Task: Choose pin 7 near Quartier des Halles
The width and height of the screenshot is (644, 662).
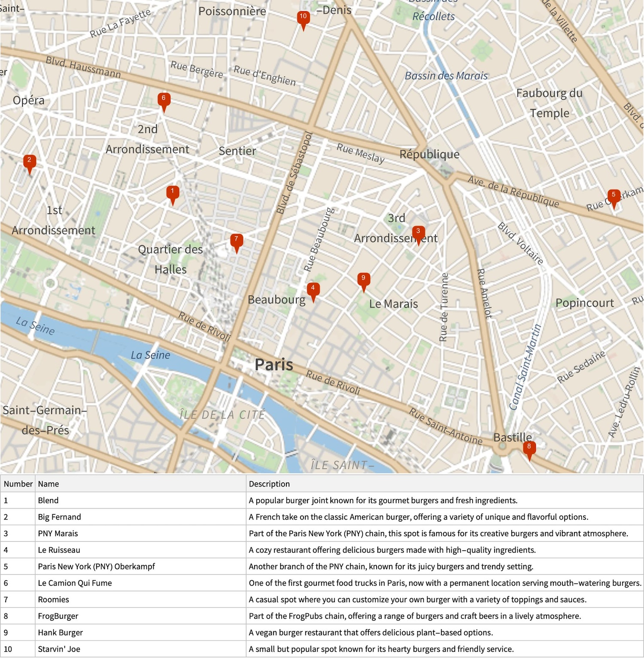Action: coord(236,241)
